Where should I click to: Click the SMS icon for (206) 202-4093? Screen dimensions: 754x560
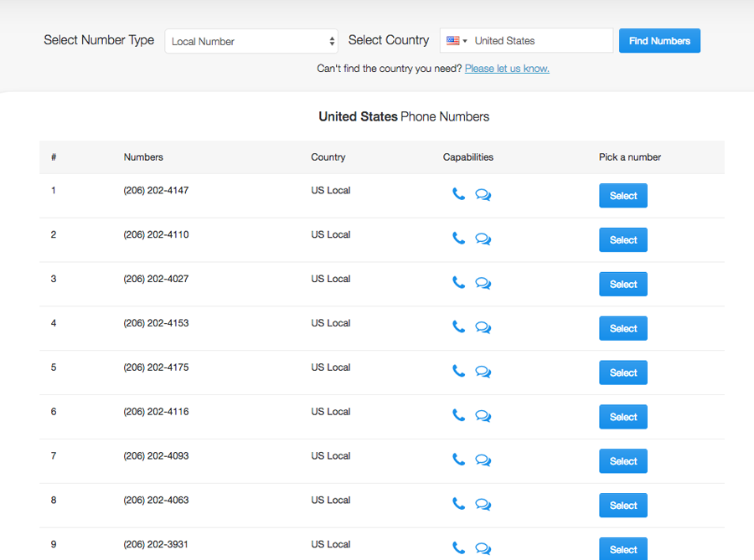[483, 460]
